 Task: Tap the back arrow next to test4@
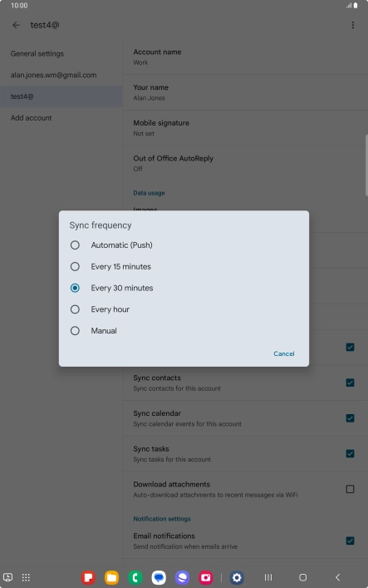point(16,25)
